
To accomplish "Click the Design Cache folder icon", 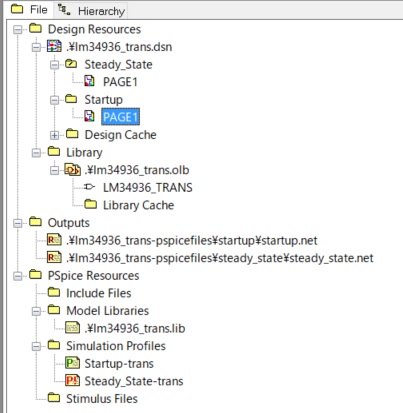I will click(72, 134).
